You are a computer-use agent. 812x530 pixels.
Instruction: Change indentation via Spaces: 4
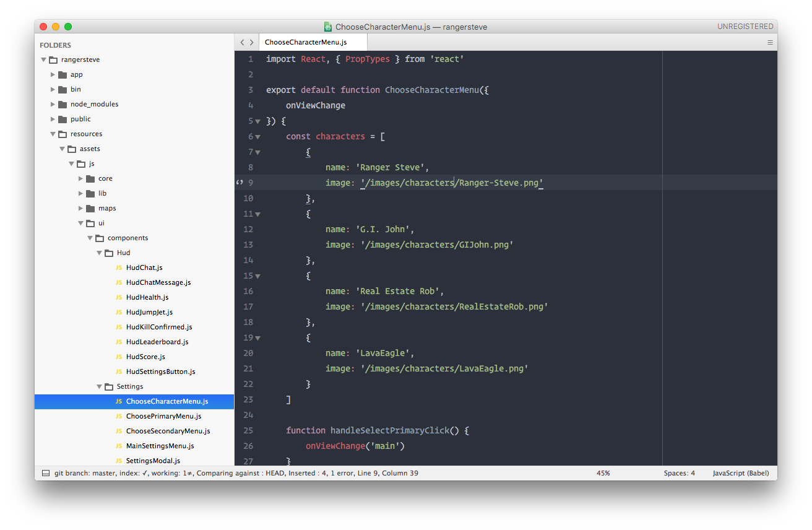[x=679, y=473]
